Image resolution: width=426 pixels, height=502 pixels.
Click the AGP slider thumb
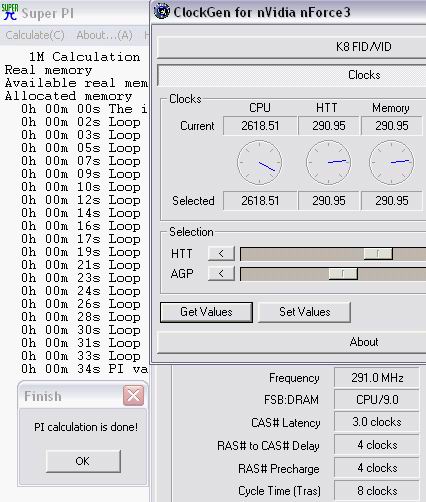click(343, 274)
